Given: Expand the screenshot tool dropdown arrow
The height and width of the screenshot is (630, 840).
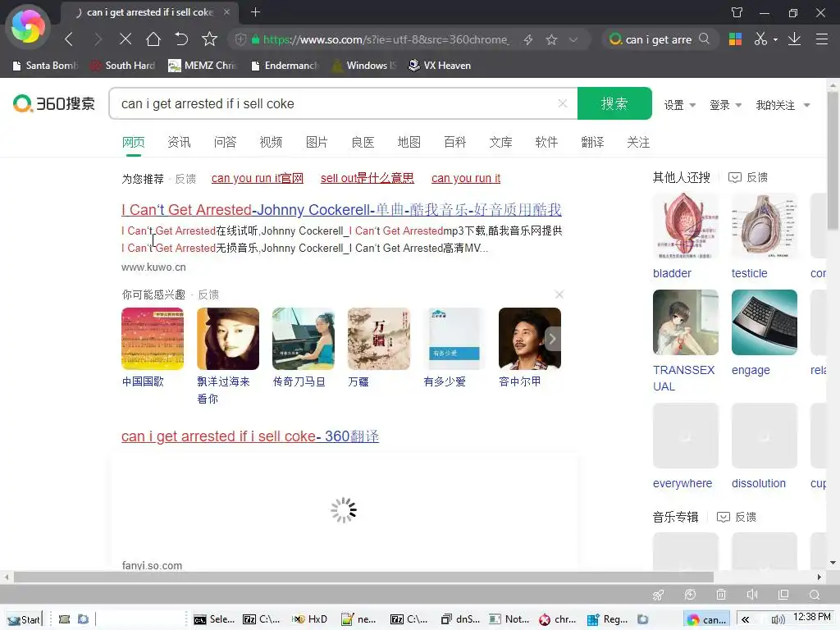Looking at the screenshot, I should click(775, 39).
